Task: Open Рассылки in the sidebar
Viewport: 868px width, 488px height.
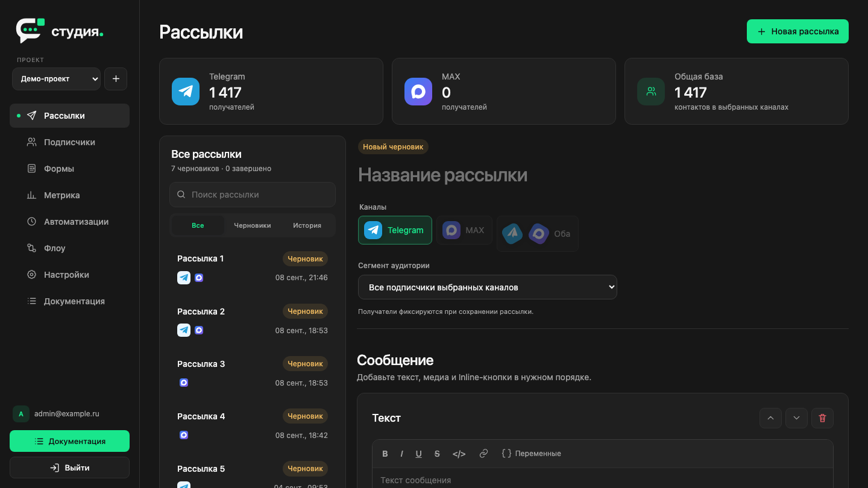Action: coord(69,116)
